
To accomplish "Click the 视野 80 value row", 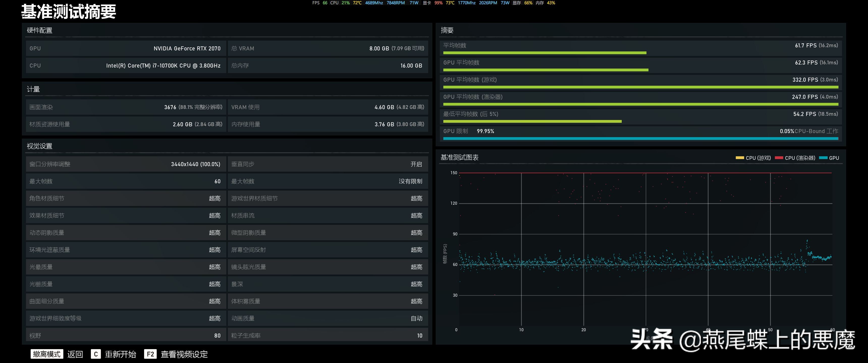I will point(125,335).
